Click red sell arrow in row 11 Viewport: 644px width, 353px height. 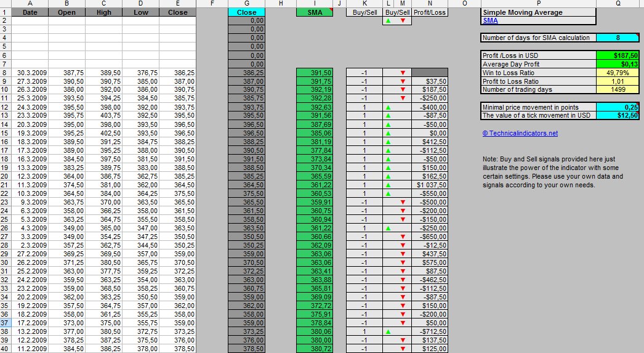click(x=403, y=98)
